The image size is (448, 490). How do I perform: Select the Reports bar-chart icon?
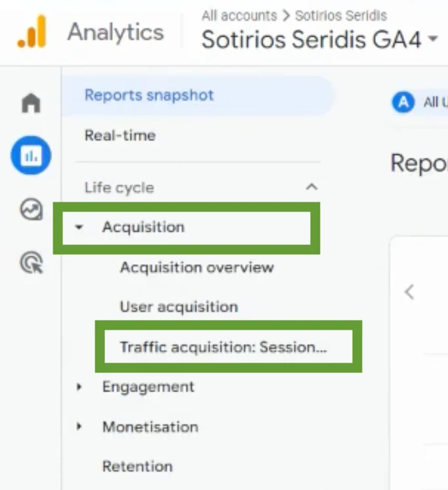[x=31, y=155]
